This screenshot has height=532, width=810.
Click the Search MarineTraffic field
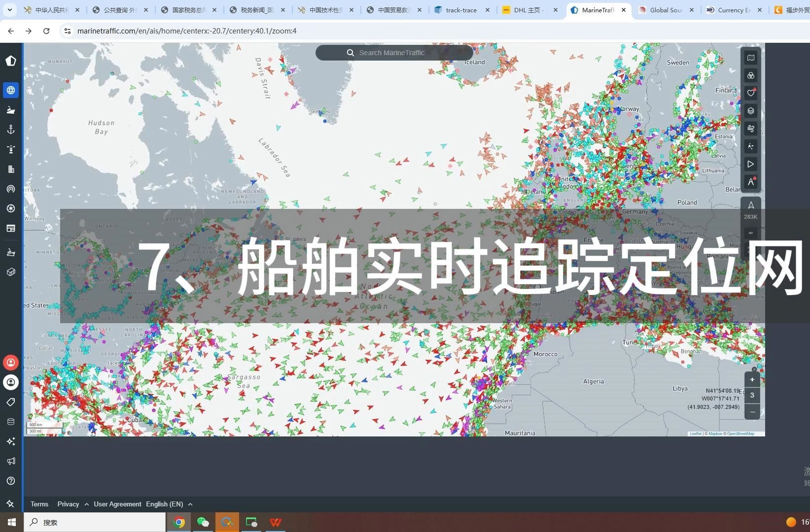click(394, 53)
